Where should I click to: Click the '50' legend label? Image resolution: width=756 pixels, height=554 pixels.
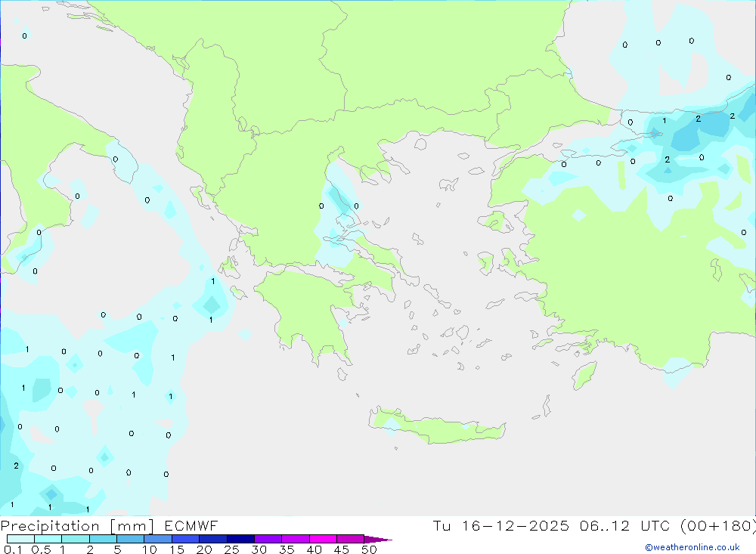coord(369,549)
